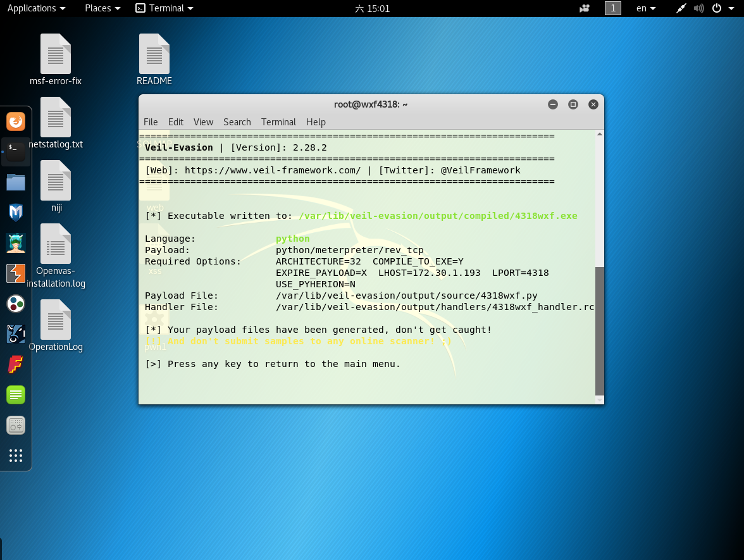
Task: Open the colored-circles dock application
Action: pyautogui.click(x=16, y=304)
